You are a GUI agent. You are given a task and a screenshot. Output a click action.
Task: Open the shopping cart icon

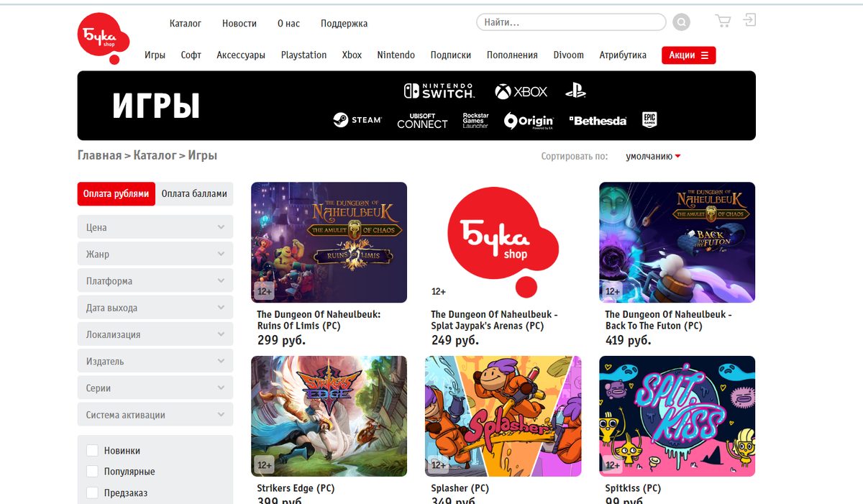(723, 21)
